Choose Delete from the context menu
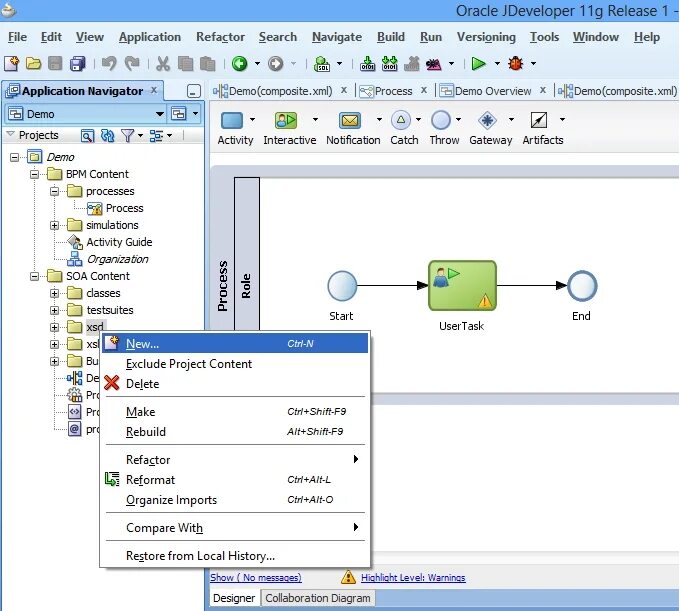The width and height of the screenshot is (679, 611). [x=235, y=384]
